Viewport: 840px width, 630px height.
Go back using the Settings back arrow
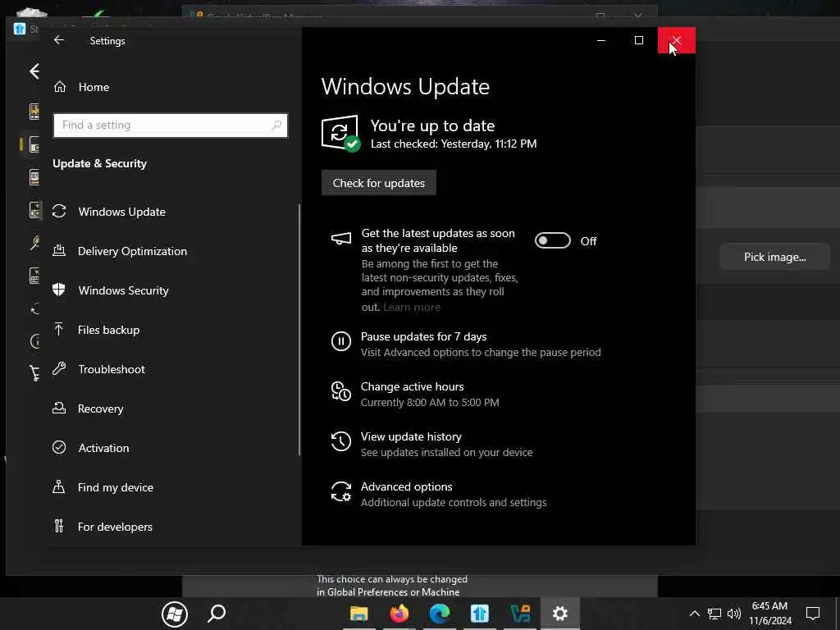[x=59, y=40]
